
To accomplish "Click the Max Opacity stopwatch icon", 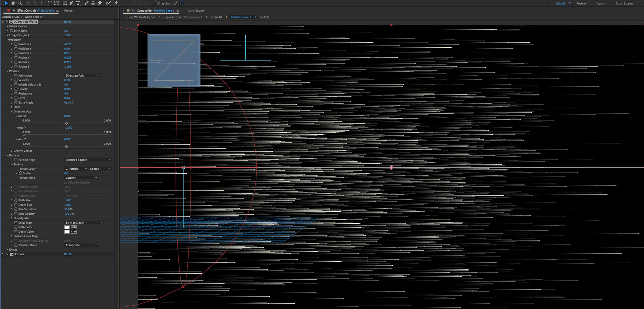I will [16, 214].
